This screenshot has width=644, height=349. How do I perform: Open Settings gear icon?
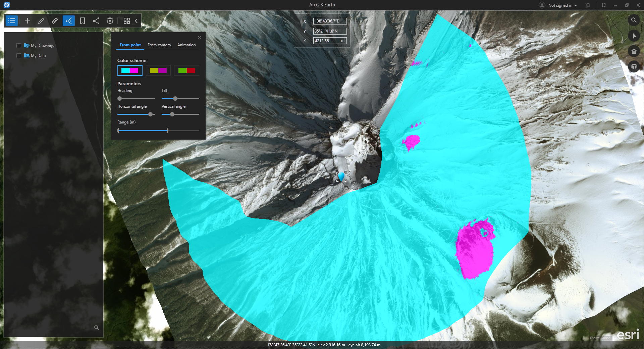coord(110,21)
